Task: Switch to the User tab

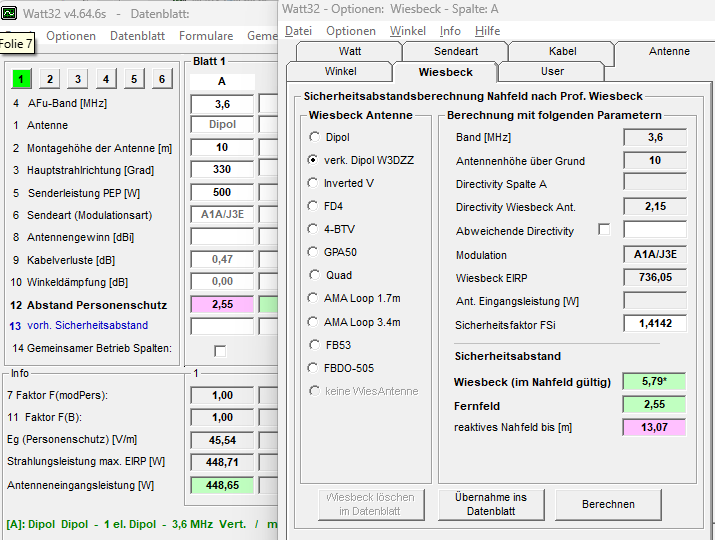Action: (x=552, y=72)
